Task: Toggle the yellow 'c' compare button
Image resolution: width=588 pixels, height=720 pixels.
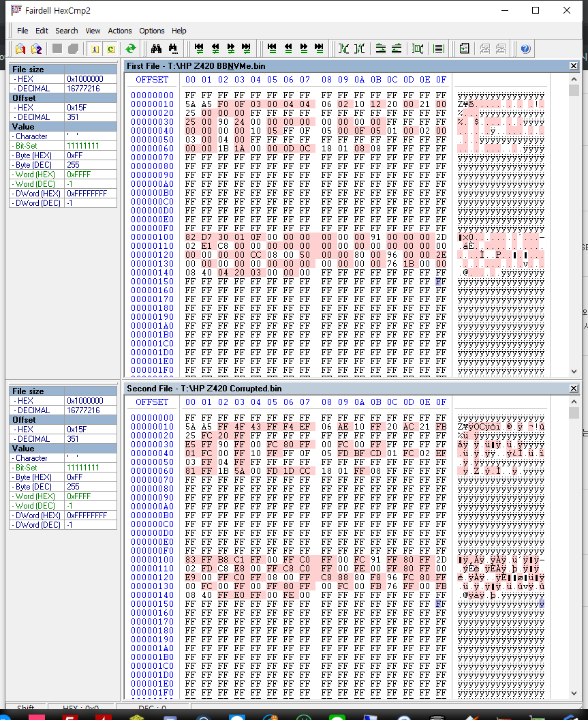Action: point(110,48)
